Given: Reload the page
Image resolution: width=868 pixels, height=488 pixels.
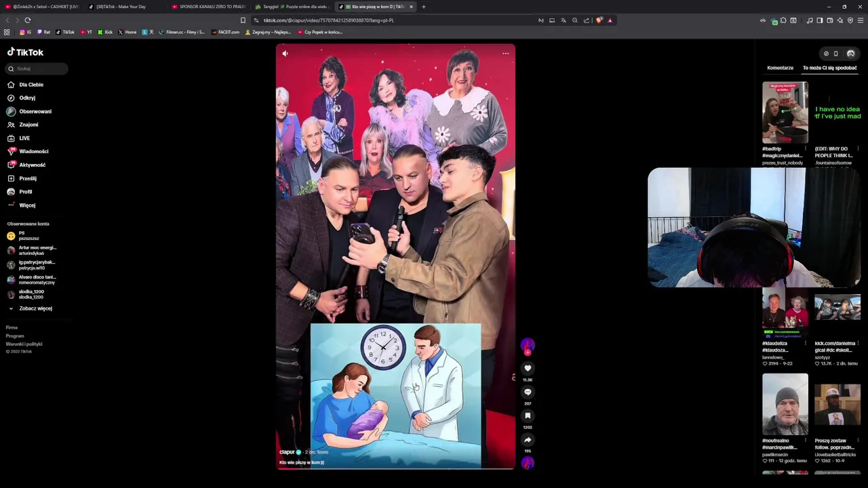Looking at the screenshot, I should (x=28, y=20).
